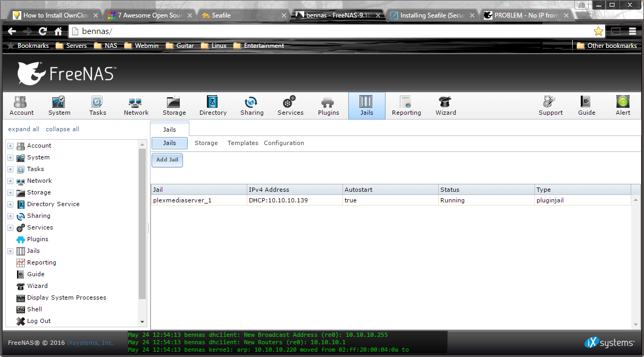Click the expand all link
Screen dimensions: 644x357
24,129
